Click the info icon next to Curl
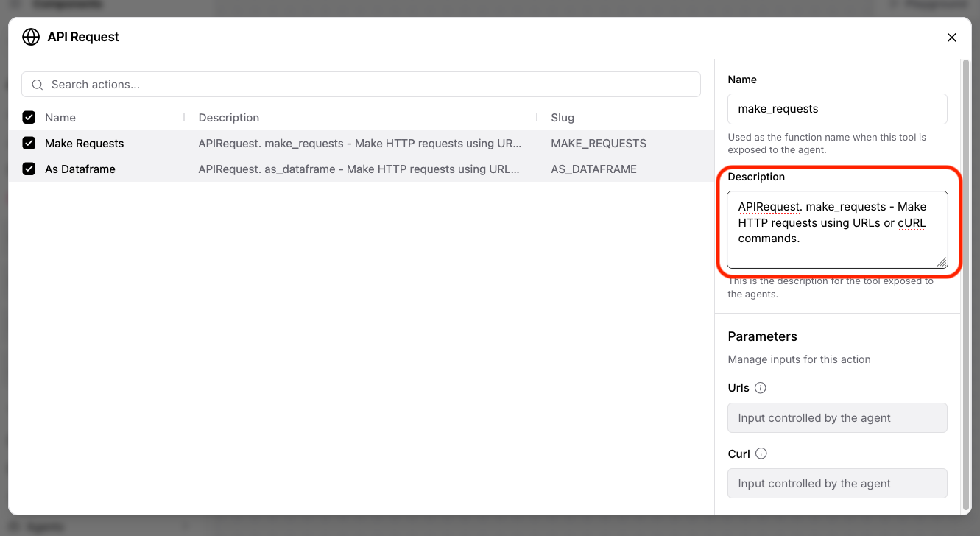Image resolution: width=980 pixels, height=536 pixels. pos(761,454)
